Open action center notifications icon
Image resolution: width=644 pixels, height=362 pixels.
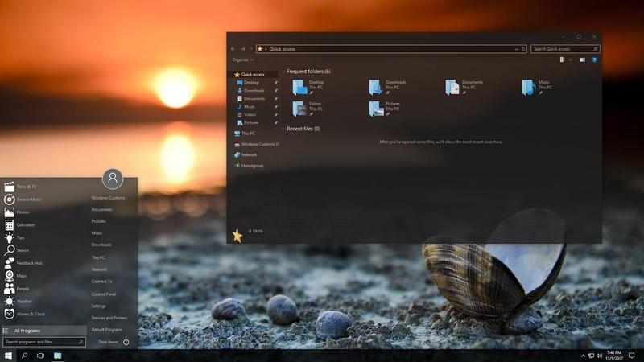632,356
